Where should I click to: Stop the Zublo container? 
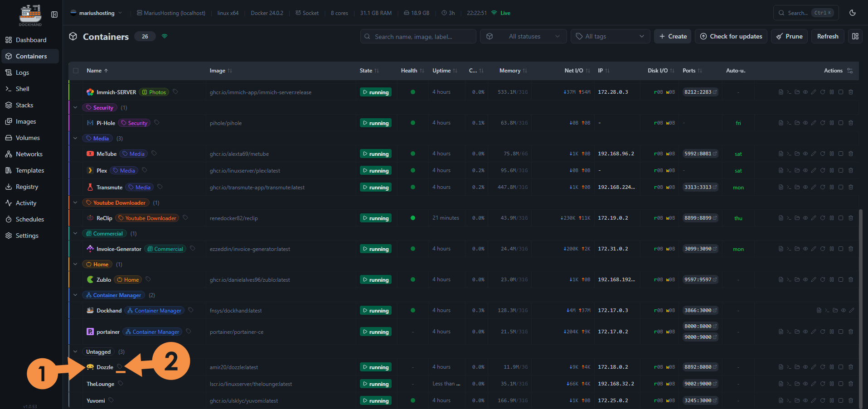click(x=841, y=279)
